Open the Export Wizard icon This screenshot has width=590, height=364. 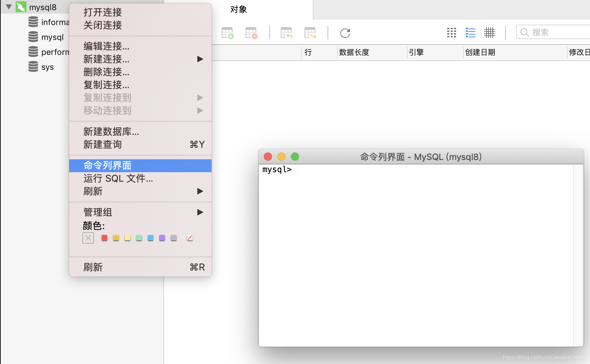[x=311, y=33]
